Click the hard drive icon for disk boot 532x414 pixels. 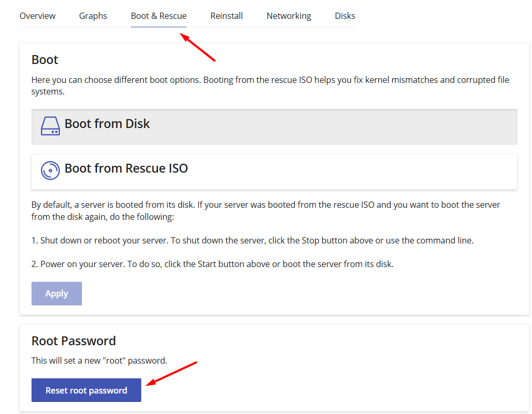pos(50,126)
